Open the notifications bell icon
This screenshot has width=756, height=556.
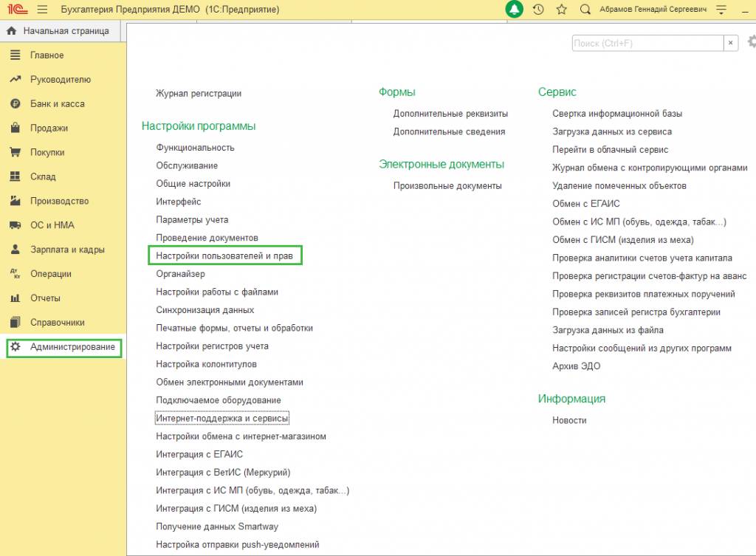tap(514, 9)
